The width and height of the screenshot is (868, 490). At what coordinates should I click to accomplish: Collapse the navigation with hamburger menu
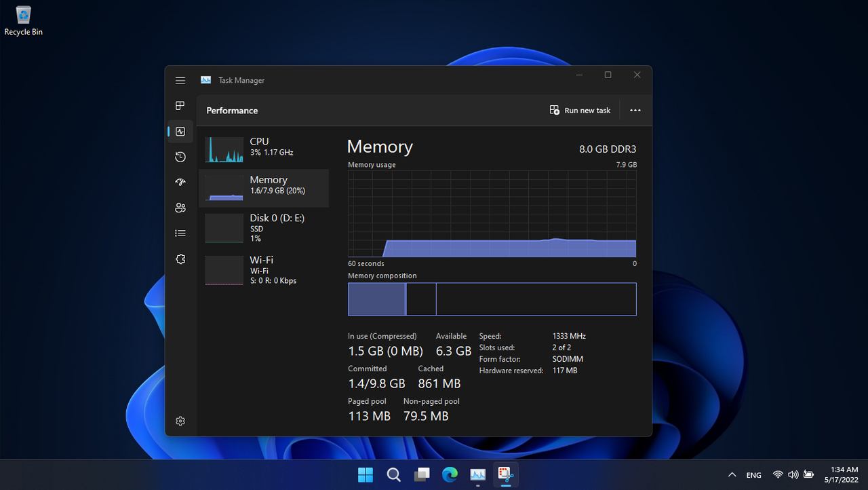(180, 80)
